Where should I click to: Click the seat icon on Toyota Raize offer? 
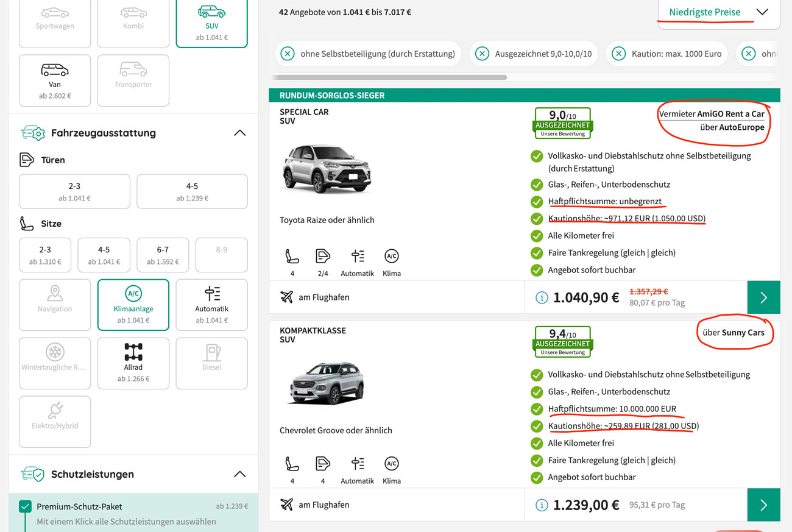(292, 256)
